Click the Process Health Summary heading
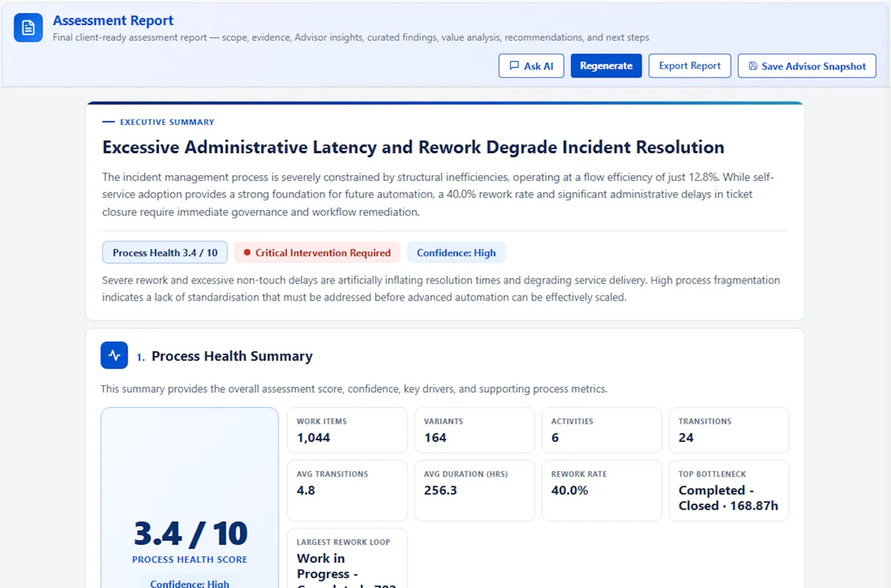The width and height of the screenshot is (891, 588). click(232, 356)
